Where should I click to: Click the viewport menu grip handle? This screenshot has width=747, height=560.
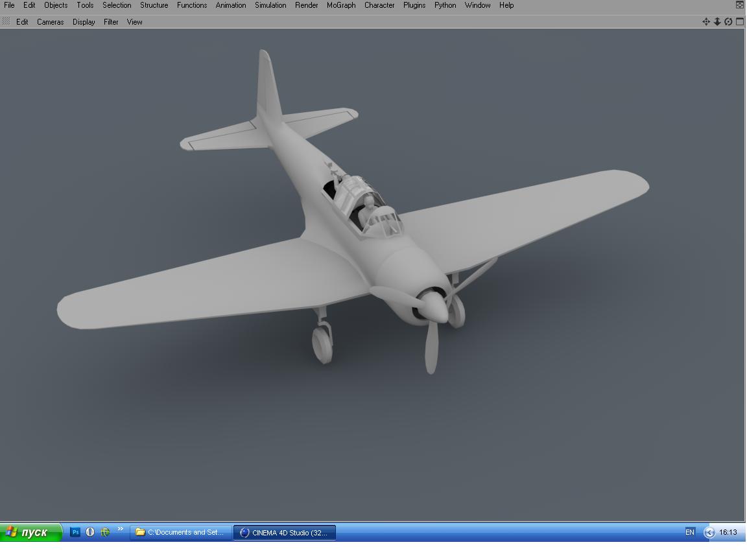coord(6,21)
